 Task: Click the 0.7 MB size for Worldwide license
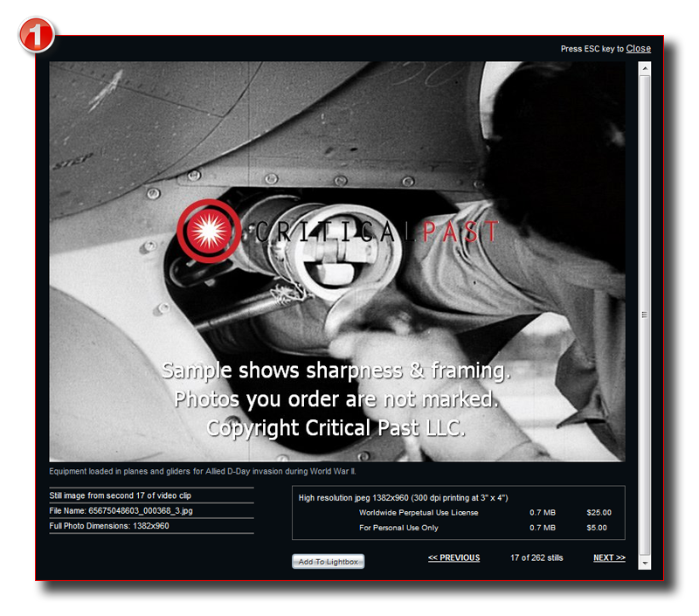(x=543, y=513)
